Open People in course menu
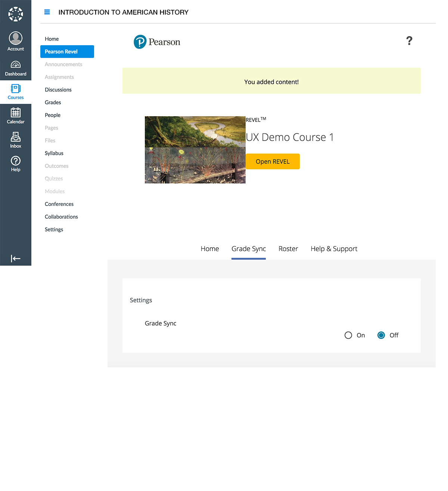448x491 pixels. pos(53,115)
